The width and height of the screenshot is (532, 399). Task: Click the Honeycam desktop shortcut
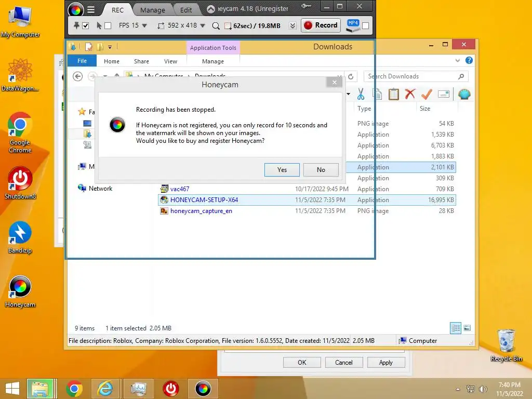point(20,292)
